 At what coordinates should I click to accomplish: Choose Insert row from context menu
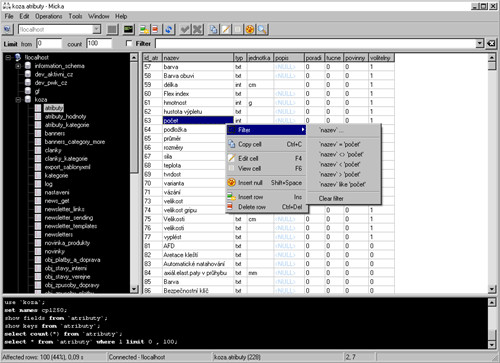[266, 197]
